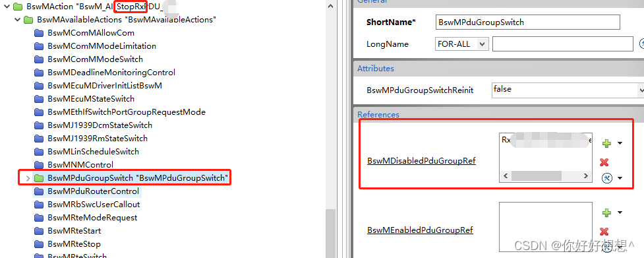Open the add-menu arrow for BswMEnabledPduGroupRef
Screen dimensions: 644x258
point(620,212)
